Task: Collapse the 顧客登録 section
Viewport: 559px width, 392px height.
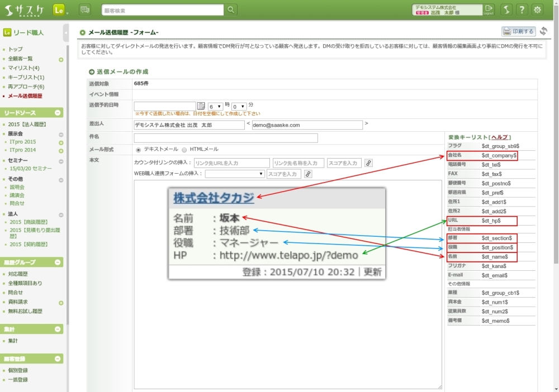Action: click(58, 359)
